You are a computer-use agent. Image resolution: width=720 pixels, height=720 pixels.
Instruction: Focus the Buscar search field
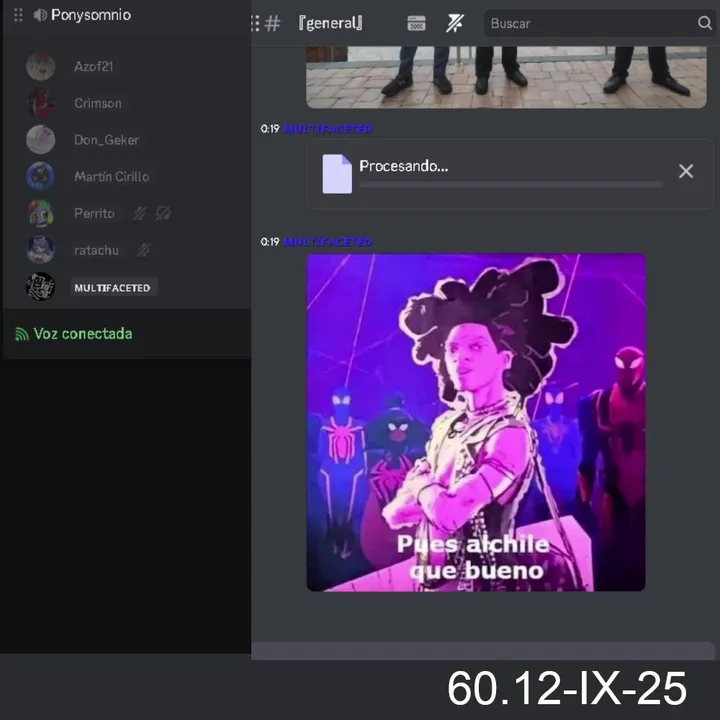pos(600,23)
